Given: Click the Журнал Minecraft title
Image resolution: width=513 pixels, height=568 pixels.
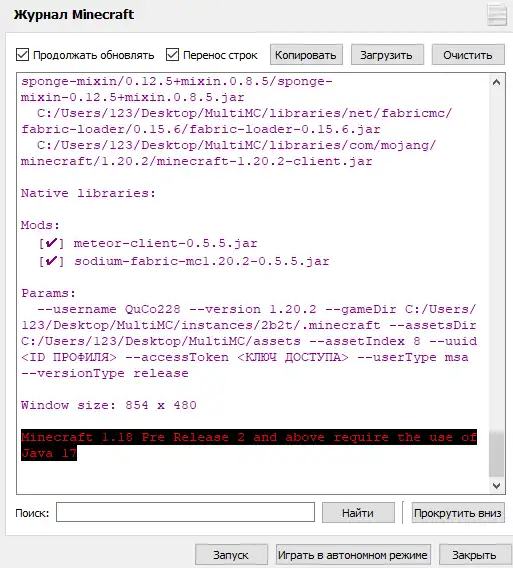Looking at the screenshot, I should pyautogui.click(x=74, y=14).
